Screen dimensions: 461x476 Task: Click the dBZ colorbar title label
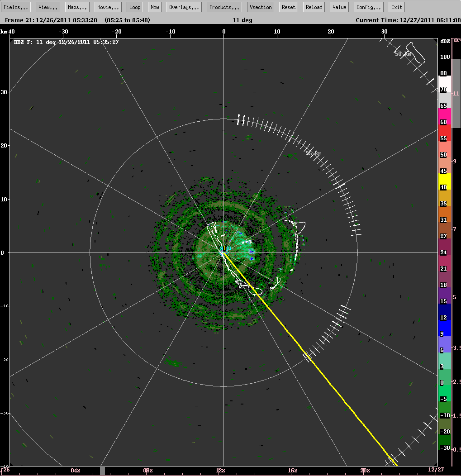(x=444, y=40)
